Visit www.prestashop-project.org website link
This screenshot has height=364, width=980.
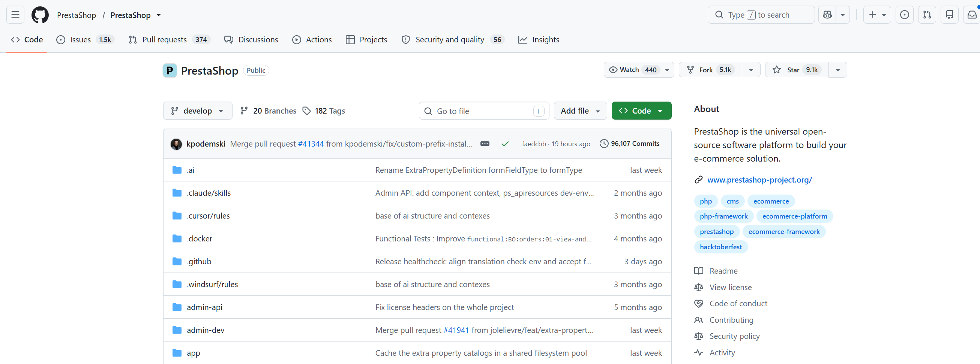(759, 180)
